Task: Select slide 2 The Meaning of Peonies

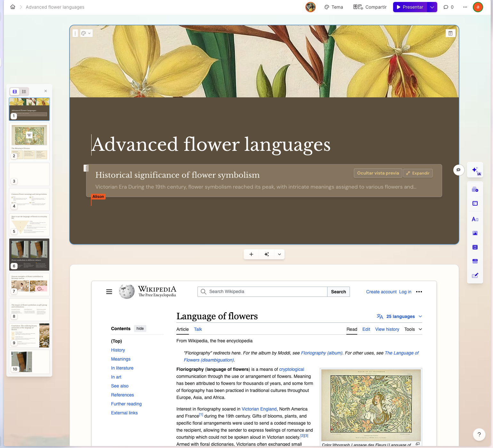Action: pyautogui.click(x=29, y=142)
